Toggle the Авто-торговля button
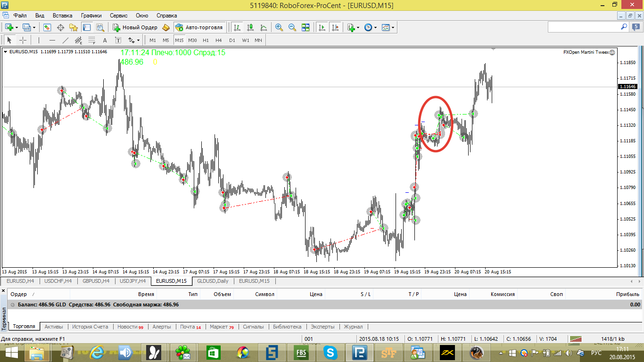 tap(199, 27)
